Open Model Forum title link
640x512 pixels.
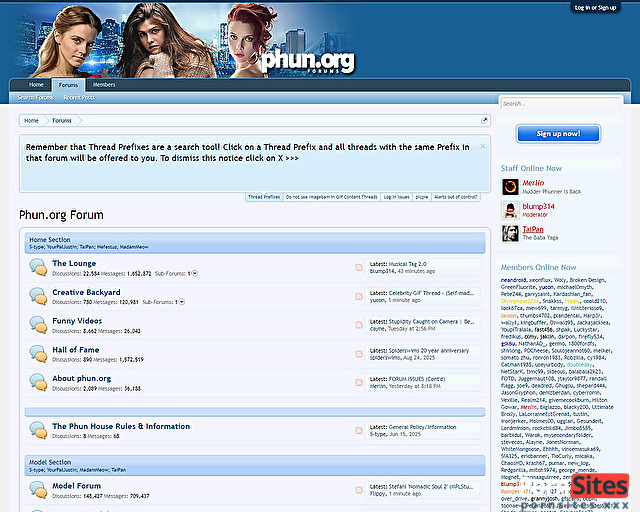click(76, 486)
